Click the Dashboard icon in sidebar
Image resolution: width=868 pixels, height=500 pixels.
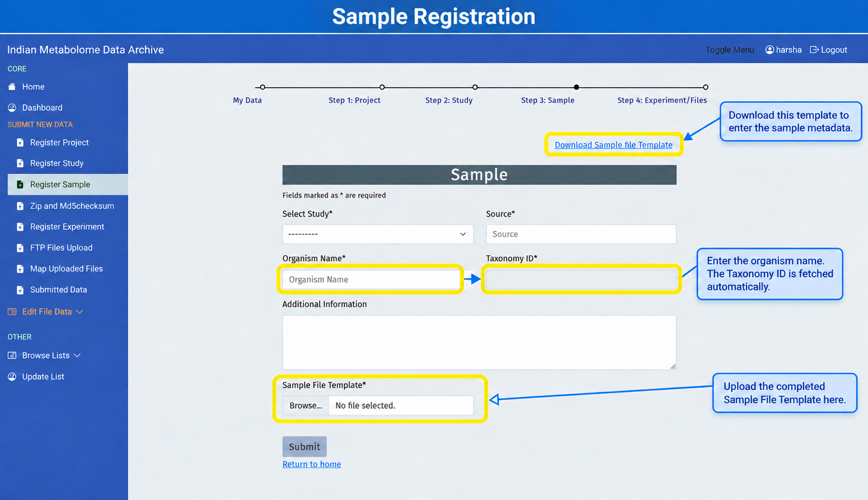point(12,108)
